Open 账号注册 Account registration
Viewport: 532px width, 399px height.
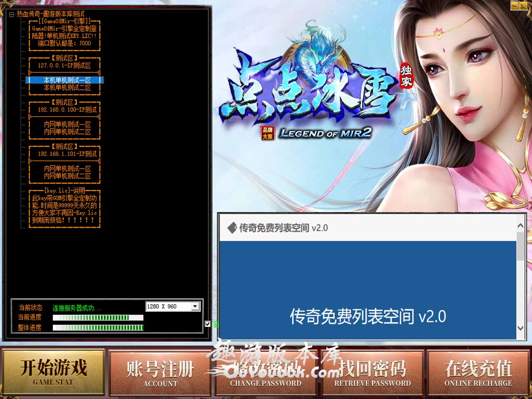point(160,372)
